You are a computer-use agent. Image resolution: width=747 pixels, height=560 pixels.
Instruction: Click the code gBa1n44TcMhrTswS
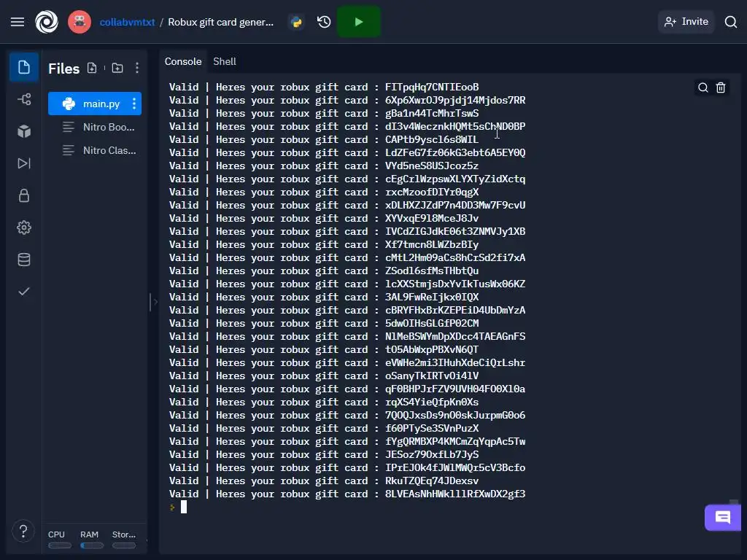[432, 113]
